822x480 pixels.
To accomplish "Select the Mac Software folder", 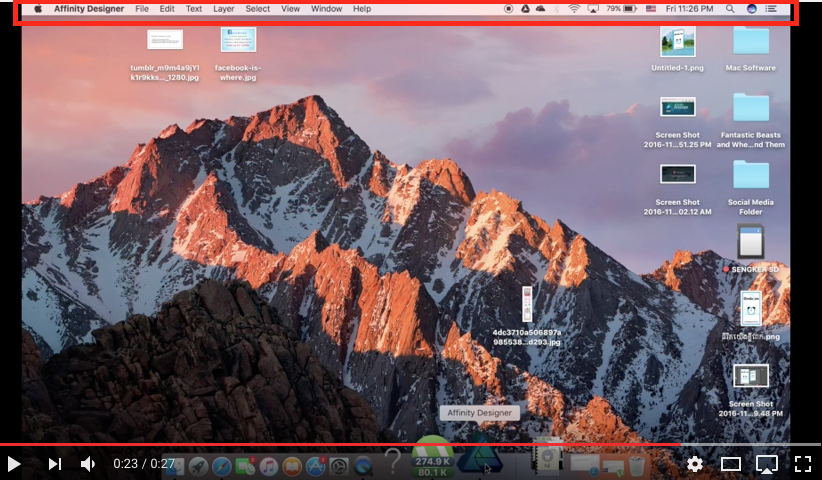I will pos(751,49).
